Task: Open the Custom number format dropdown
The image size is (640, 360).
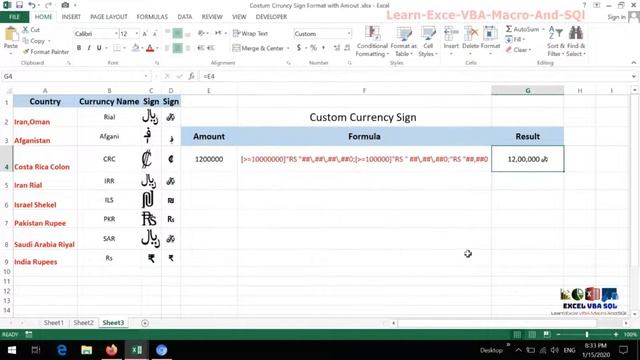Action: point(349,33)
